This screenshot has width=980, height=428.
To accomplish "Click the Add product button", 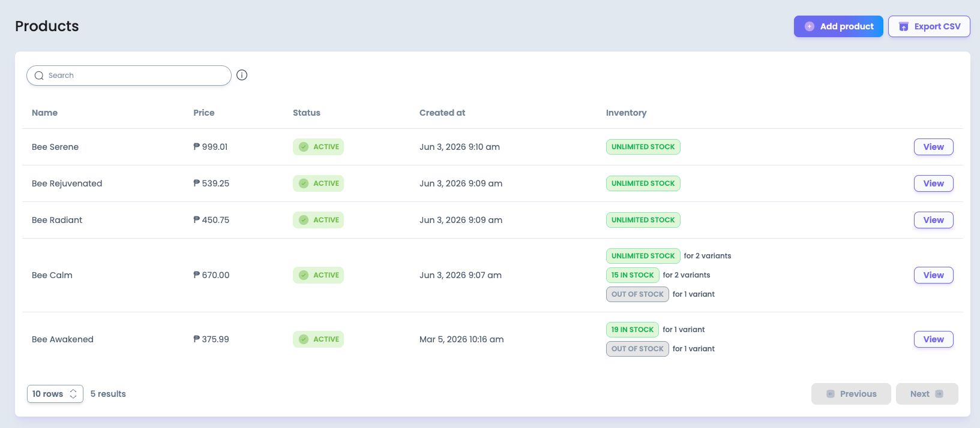I will tap(838, 26).
